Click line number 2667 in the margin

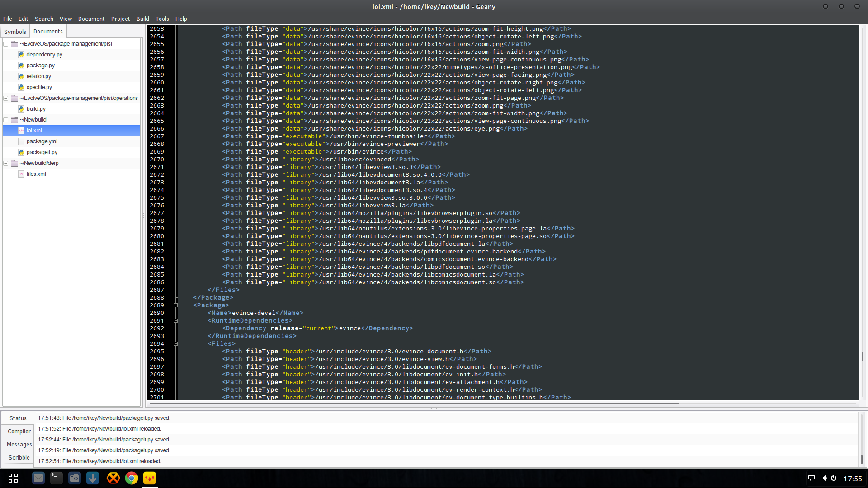(x=157, y=136)
